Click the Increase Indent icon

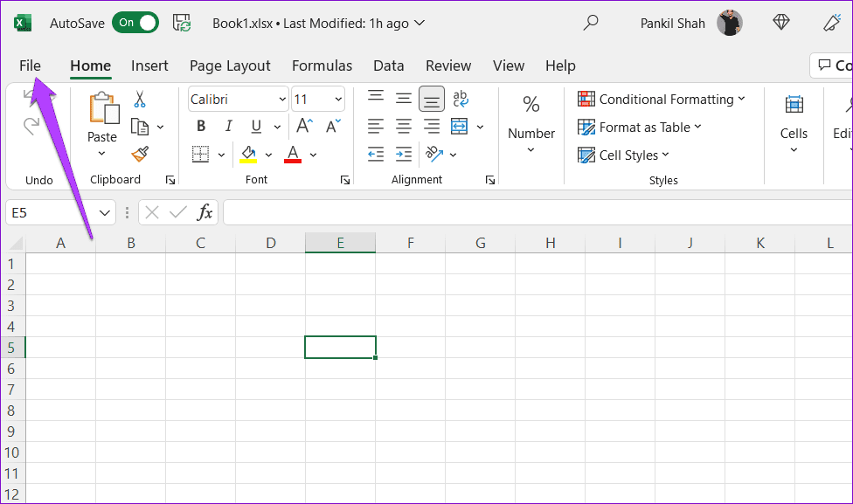tap(404, 155)
